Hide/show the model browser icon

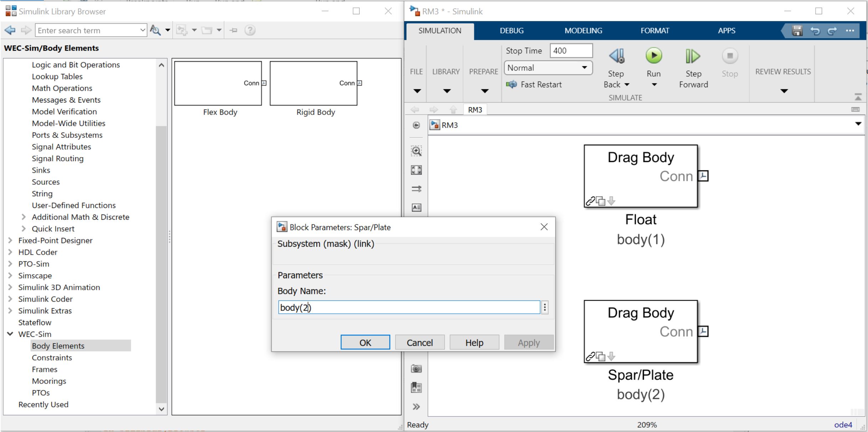416,125
